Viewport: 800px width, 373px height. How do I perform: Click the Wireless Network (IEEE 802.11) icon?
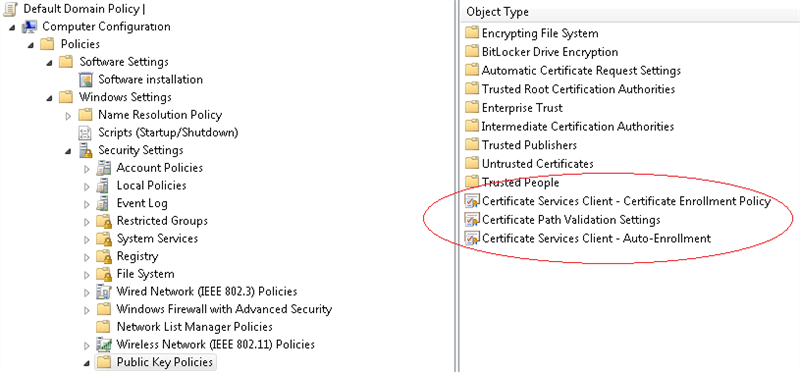click(104, 344)
